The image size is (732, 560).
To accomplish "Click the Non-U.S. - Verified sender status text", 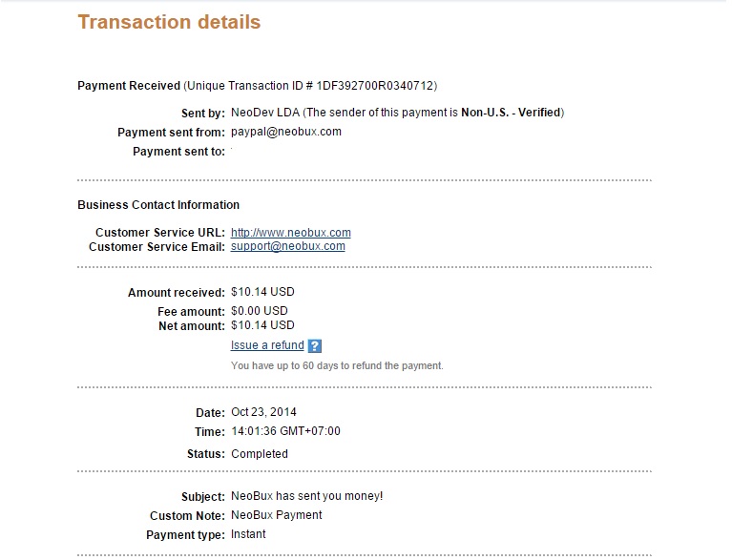I will click(x=511, y=113).
